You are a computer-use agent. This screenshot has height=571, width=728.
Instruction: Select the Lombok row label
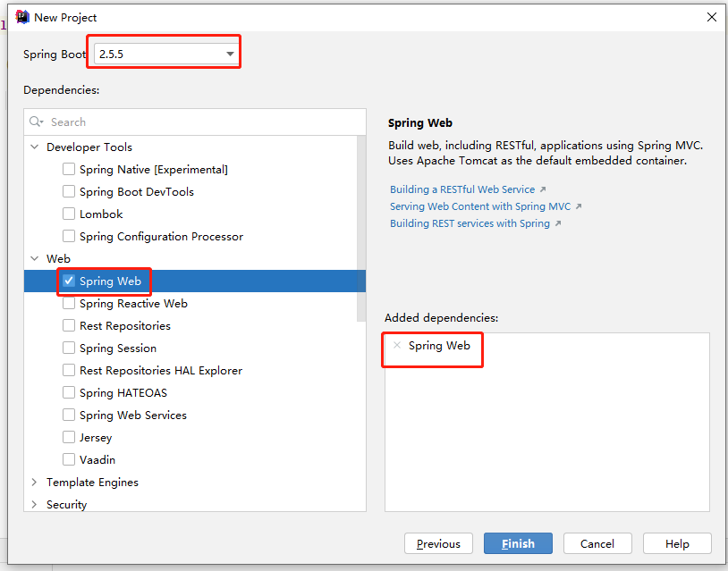coord(101,214)
